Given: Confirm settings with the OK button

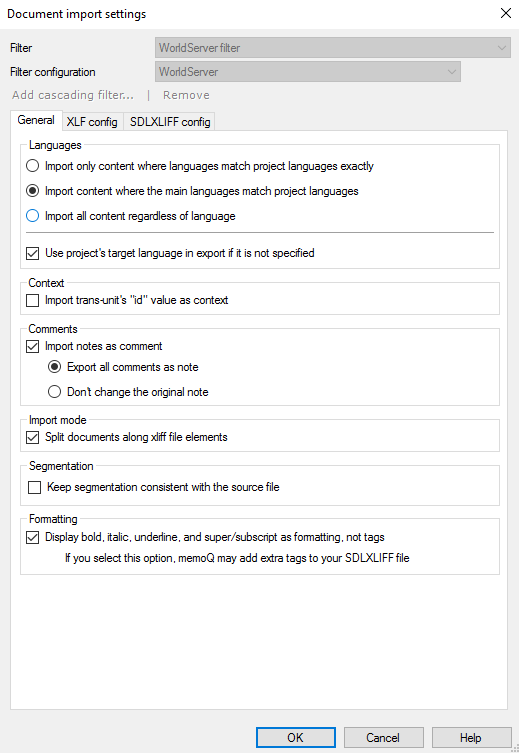Looking at the screenshot, I should (x=295, y=738).
